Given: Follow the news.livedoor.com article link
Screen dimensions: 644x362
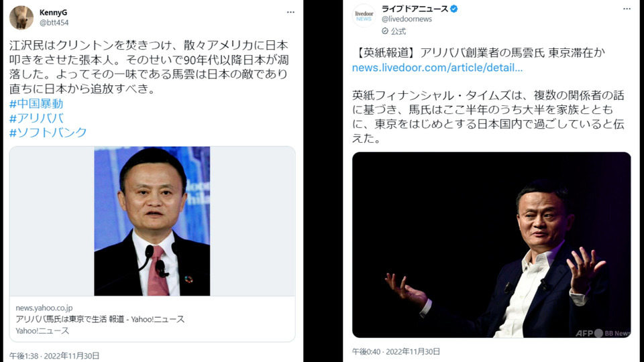Looking at the screenshot, I should pyautogui.click(x=437, y=68).
